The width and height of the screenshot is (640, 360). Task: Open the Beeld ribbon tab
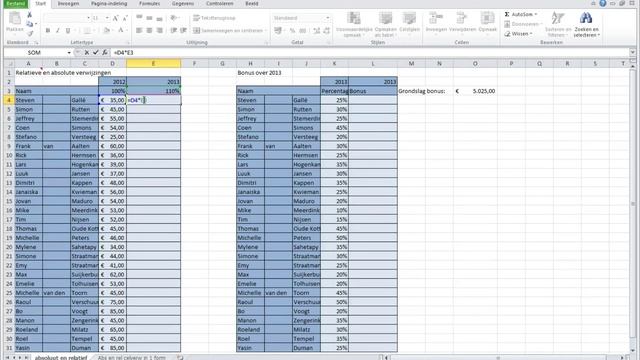pos(251,4)
